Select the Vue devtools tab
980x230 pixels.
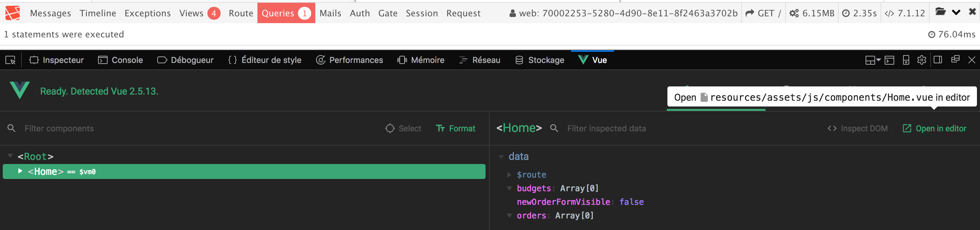[x=592, y=60]
